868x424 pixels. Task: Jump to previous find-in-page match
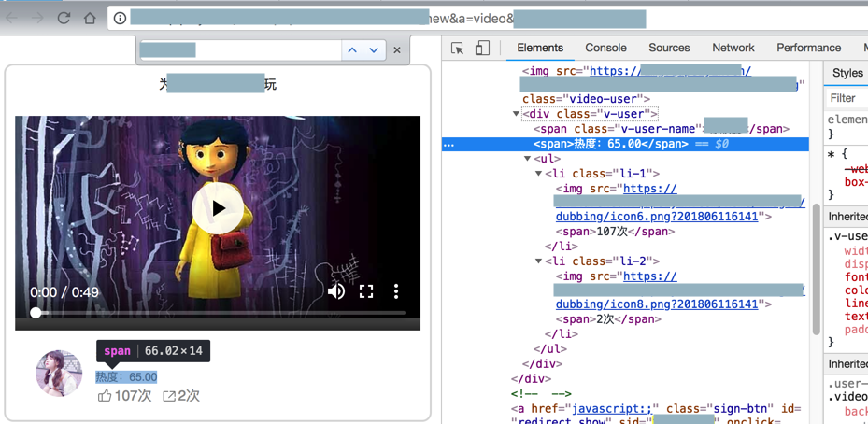coord(351,50)
